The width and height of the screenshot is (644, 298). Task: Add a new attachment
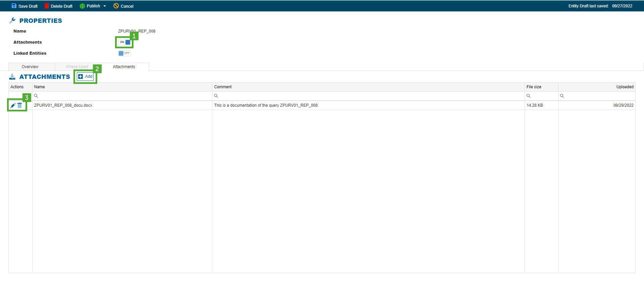pyautogui.click(x=85, y=77)
